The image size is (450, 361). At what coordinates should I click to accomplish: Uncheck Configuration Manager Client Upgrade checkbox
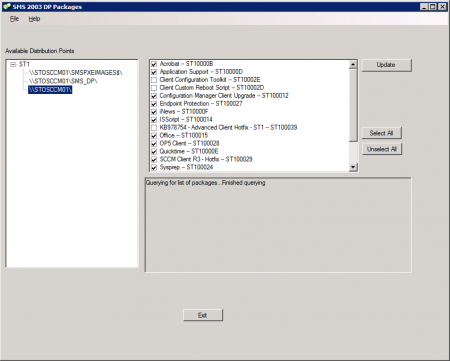[x=154, y=96]
